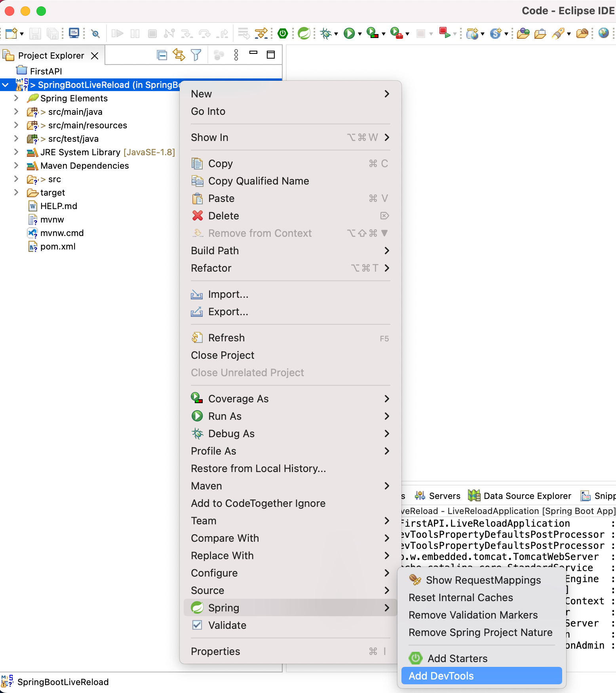616x693 pixels.
Task: Expand the JRE System Library node
Action: tap(16, 152)
